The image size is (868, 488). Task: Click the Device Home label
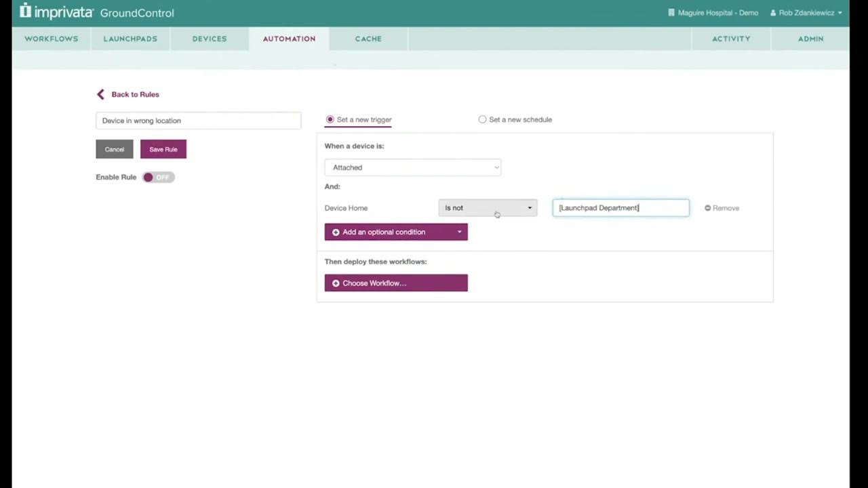pos(346,208)
